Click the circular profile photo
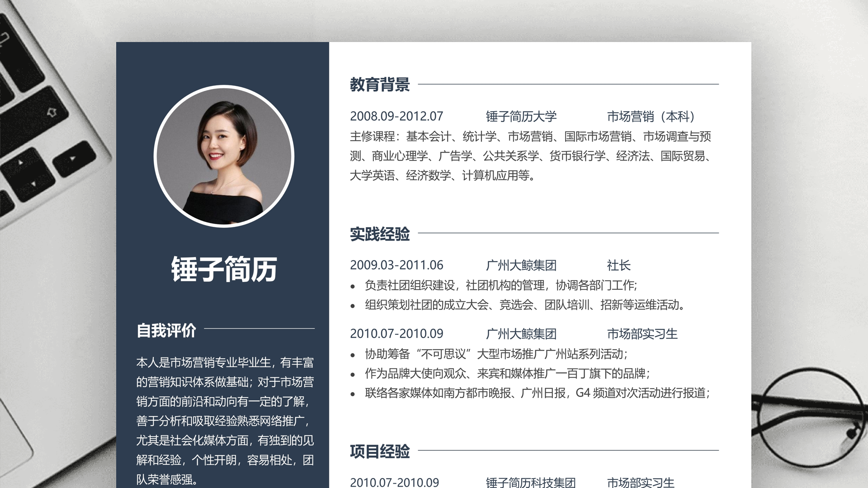 (224, 156)
